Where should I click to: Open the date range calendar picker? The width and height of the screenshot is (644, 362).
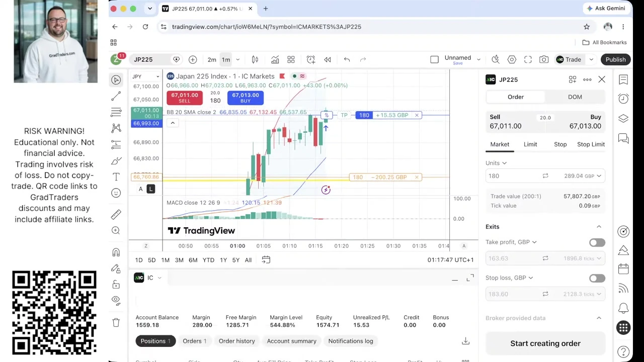tap(266, 260)
